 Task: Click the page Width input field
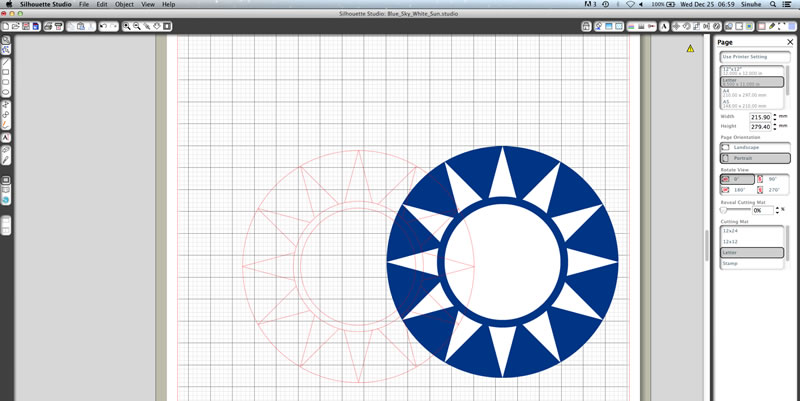pyautogui.click(x=760, y=117)
